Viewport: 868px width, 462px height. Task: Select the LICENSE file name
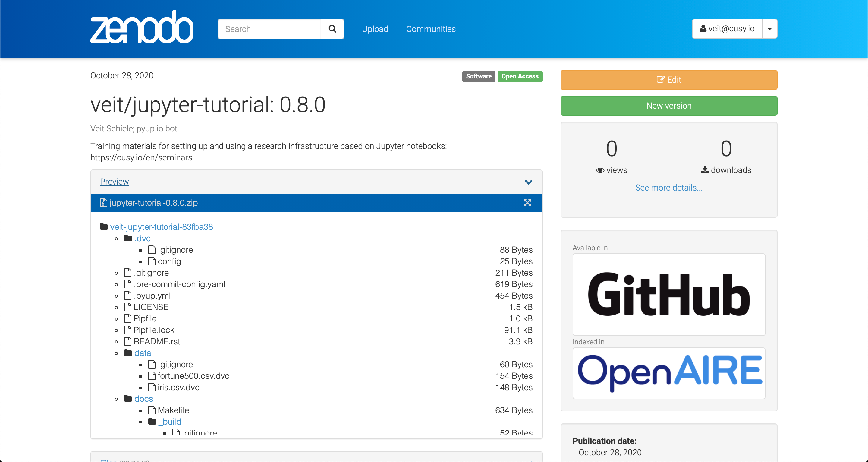click(151, 307)
